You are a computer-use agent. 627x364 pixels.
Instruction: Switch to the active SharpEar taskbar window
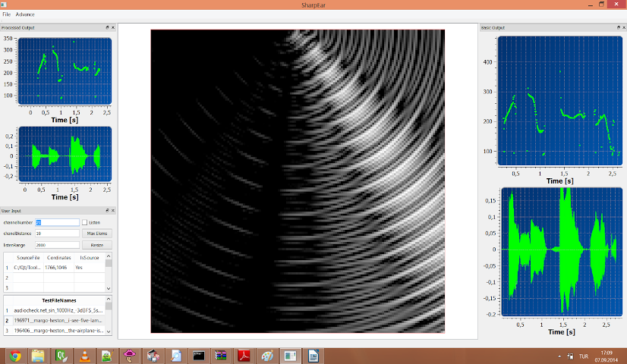pyautogui.click(x=290, y=356)
